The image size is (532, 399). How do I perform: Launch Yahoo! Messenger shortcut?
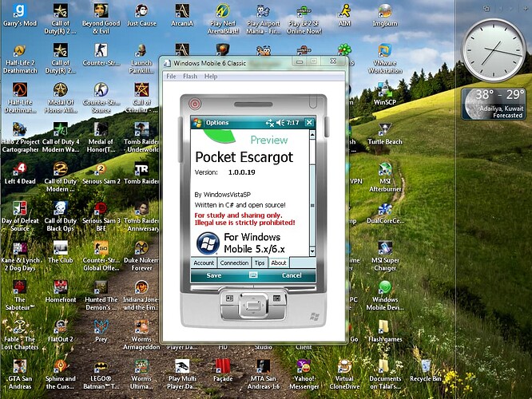304,374
